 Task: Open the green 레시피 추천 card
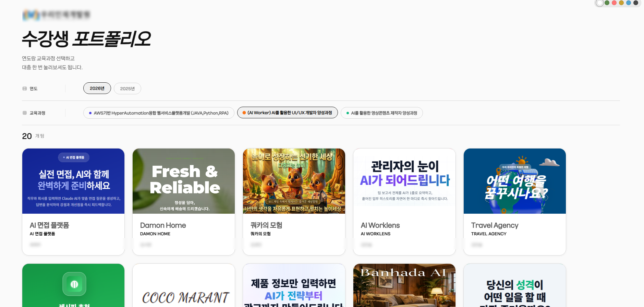tap(73, 285)
